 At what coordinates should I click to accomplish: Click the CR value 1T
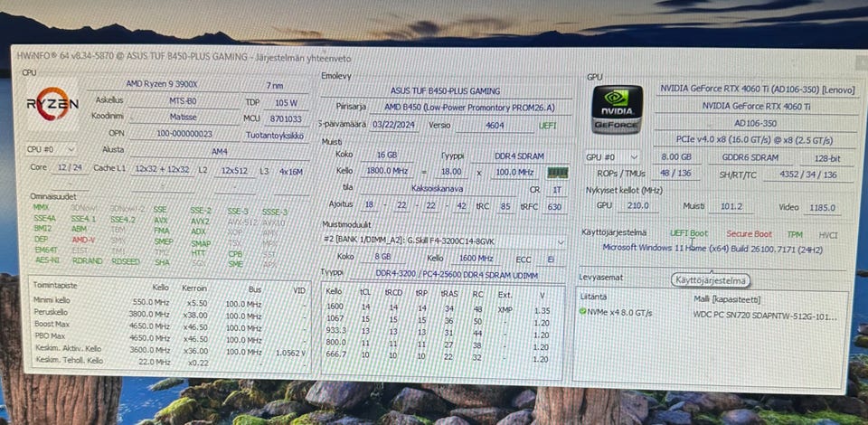[556, 191]
